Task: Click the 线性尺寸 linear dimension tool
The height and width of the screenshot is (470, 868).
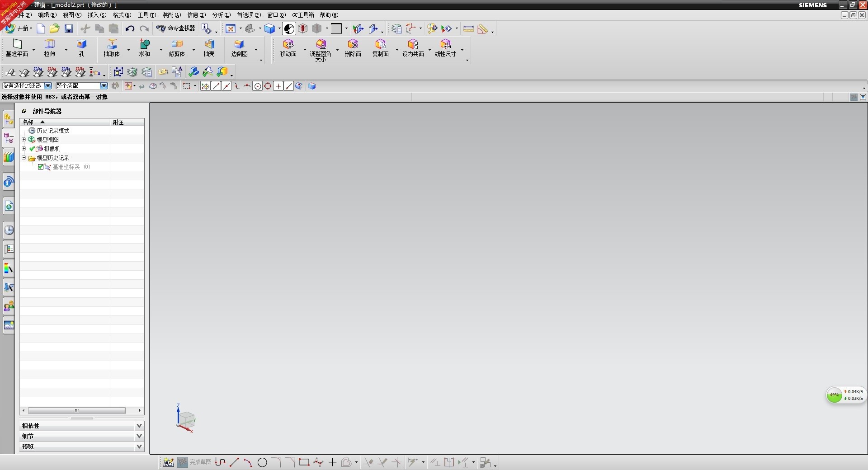Action: pyautogui.click(x=445, y=48)
